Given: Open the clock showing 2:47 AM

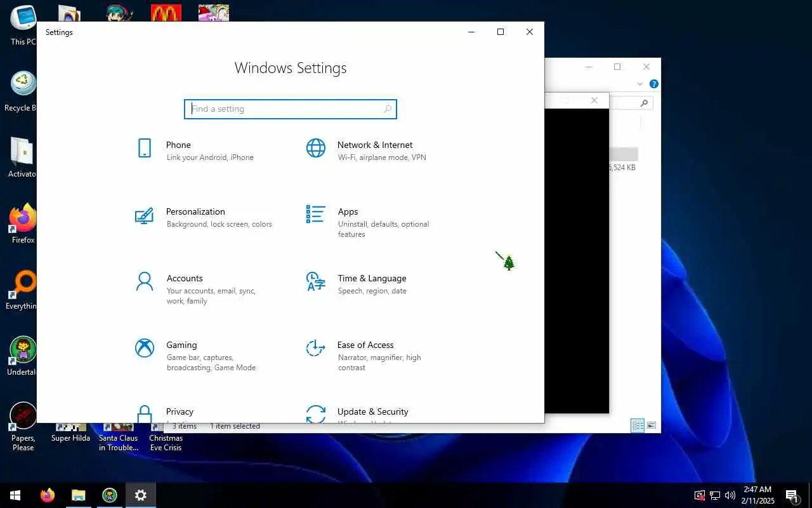Looking at the screenshot, I should pyautogui.click(x=757, y=495).
